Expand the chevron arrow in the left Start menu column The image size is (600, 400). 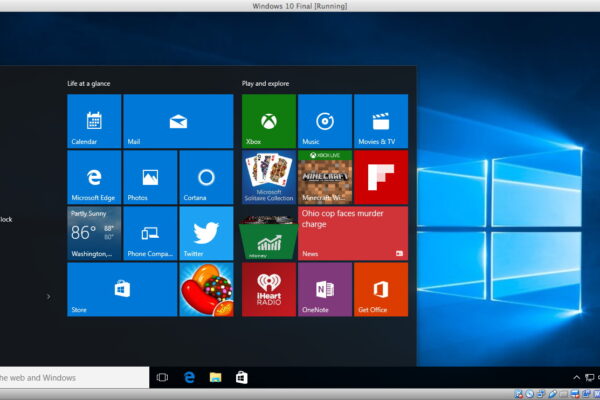(48, 296)
